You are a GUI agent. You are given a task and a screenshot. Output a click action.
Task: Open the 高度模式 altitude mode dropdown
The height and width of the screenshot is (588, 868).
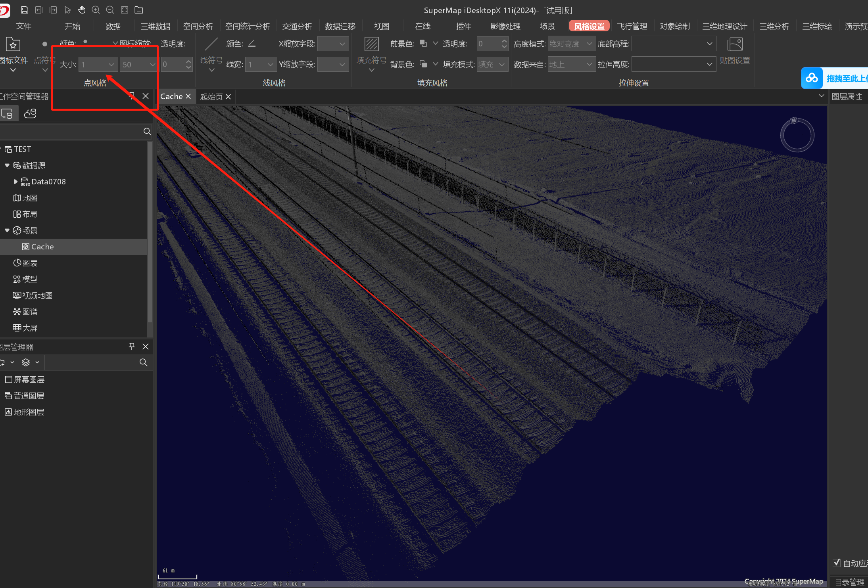coord(572,44)
